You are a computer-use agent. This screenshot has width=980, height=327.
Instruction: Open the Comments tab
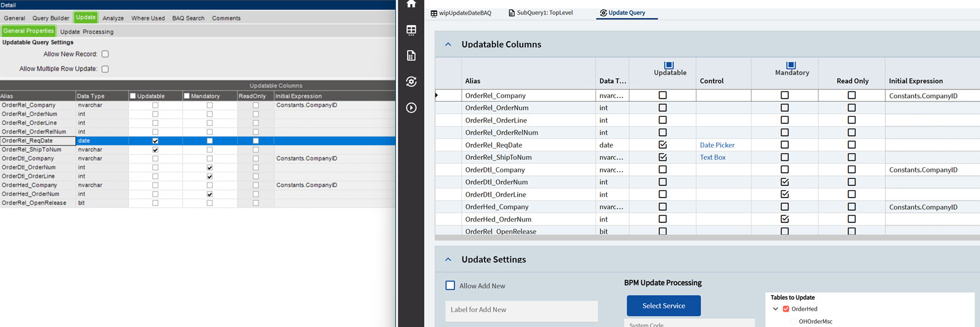click(x=226, y=18)
